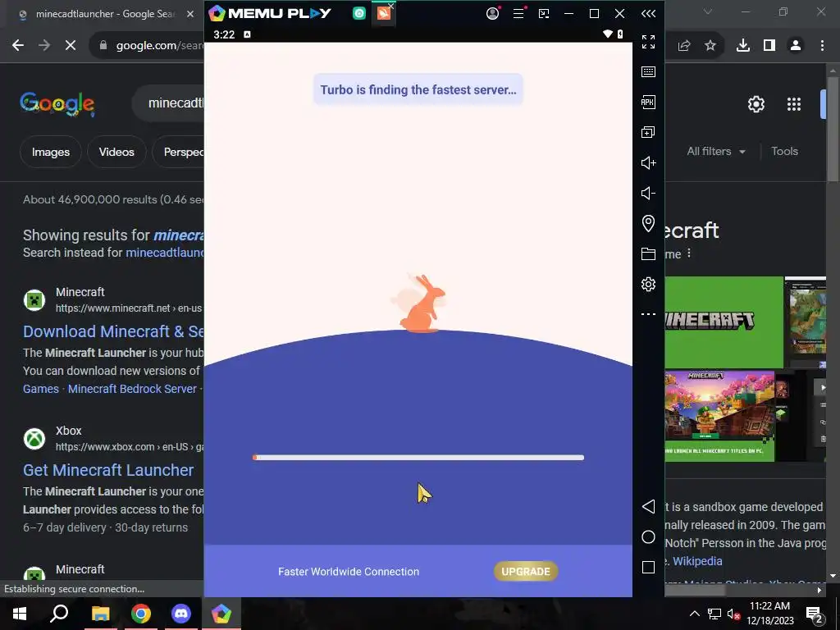Open the Tools option in Google search
This screenshot has width=840, height=630.
(784, 152)
